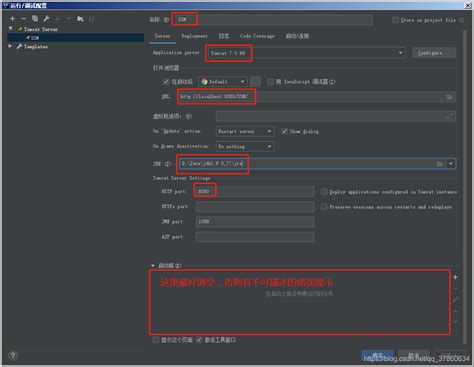Toggle the open browser after launch checkbox
Screen dimensions: 474x367
pyautogui.click(x=166, y=81)
